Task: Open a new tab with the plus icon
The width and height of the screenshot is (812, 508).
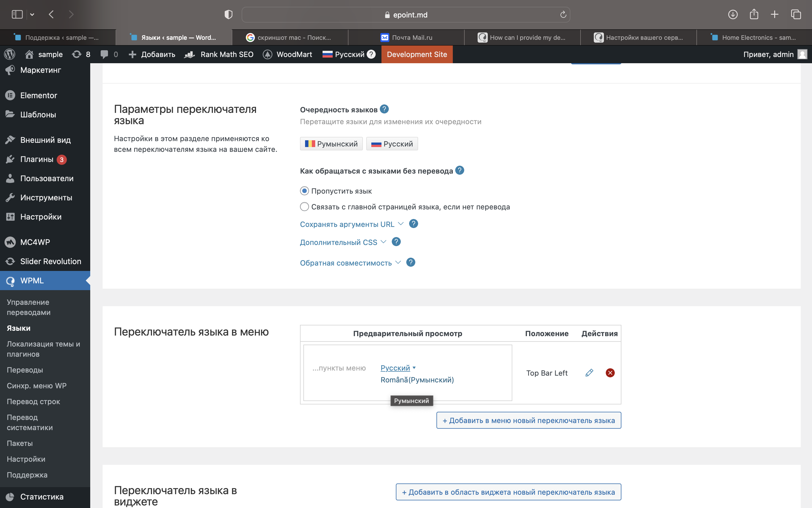Action: [775, 14]
